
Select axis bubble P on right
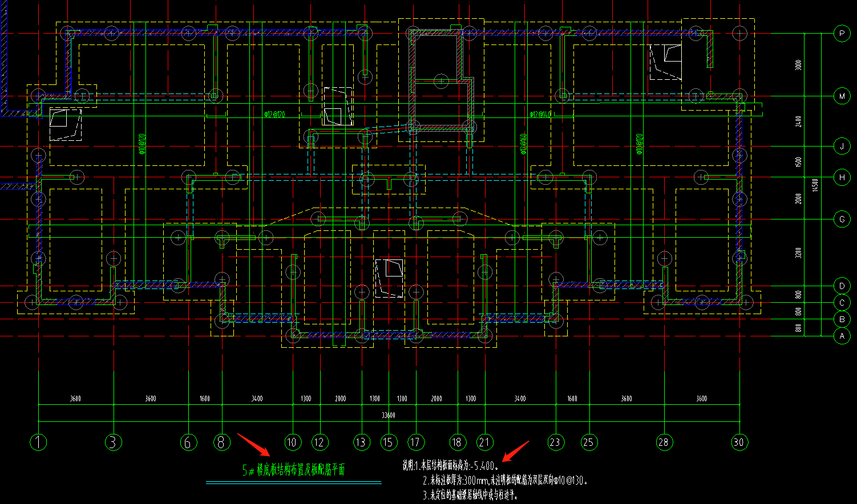(842, 33)
